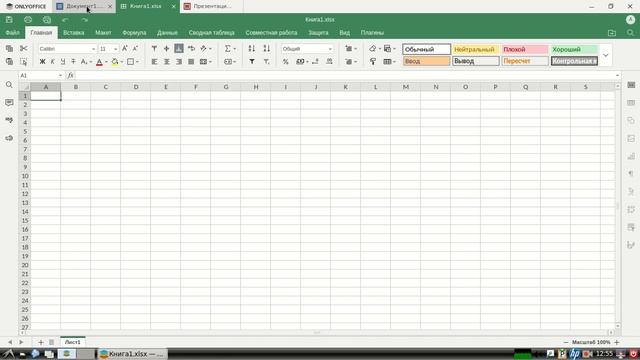Select column D header
Viewport: 640px width, 360px height.
pos(136,87)
